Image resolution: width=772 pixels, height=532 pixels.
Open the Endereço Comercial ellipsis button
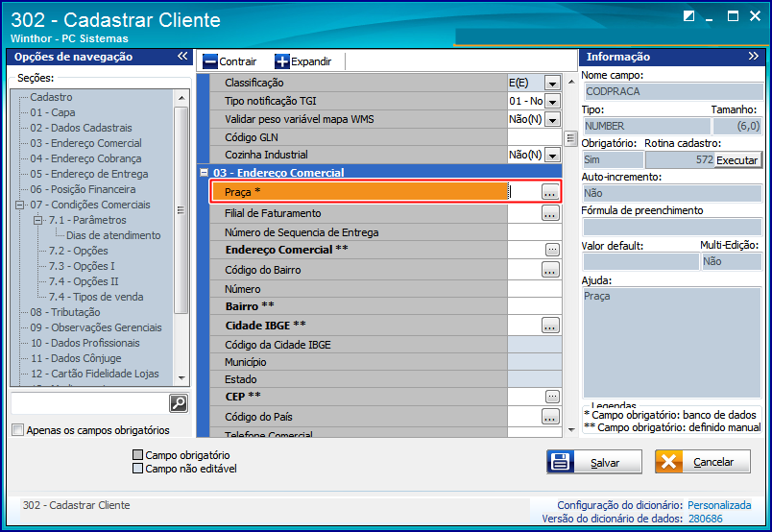click(x=552, y=250)
